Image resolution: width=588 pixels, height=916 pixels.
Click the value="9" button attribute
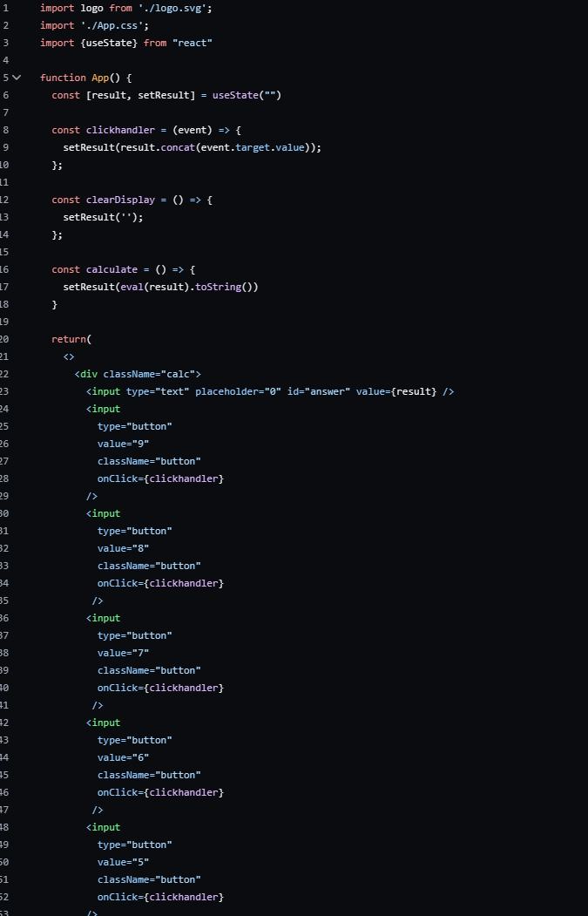coord(123,444)
